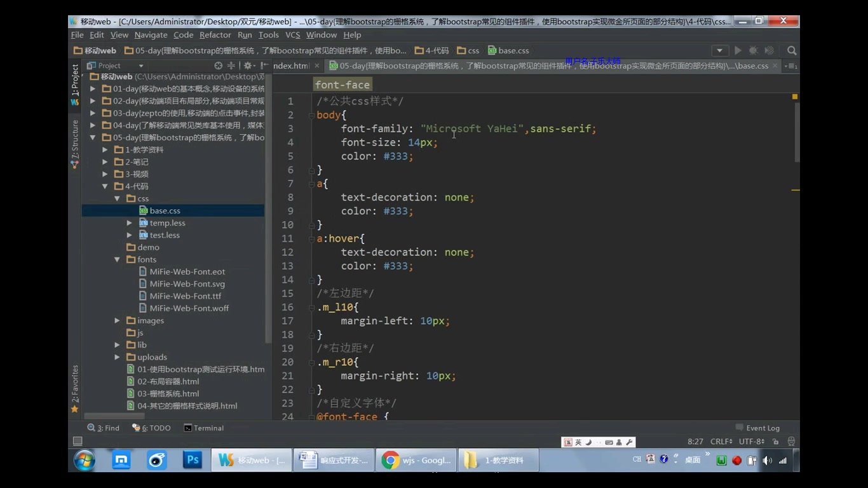This screenshot has height=488, width=868.
Task: Select MiFie-Web-Font.ttf in the project tree
Action: pos(186,296)
